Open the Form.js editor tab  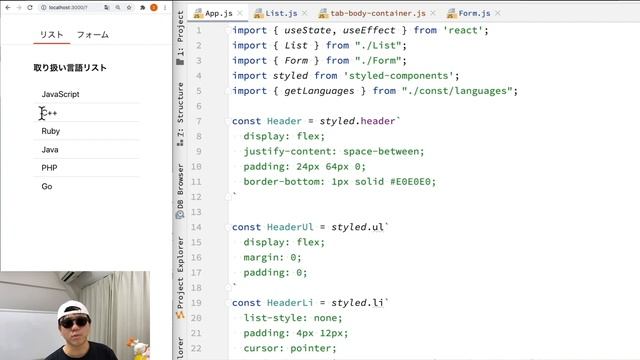[474, 13]
